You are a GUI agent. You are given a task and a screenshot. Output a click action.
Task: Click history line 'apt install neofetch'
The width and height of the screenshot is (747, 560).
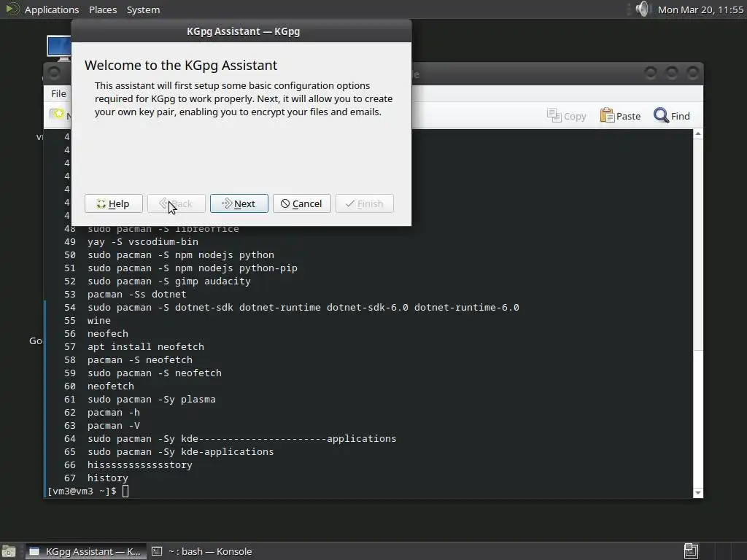click(x=146, y=346)
